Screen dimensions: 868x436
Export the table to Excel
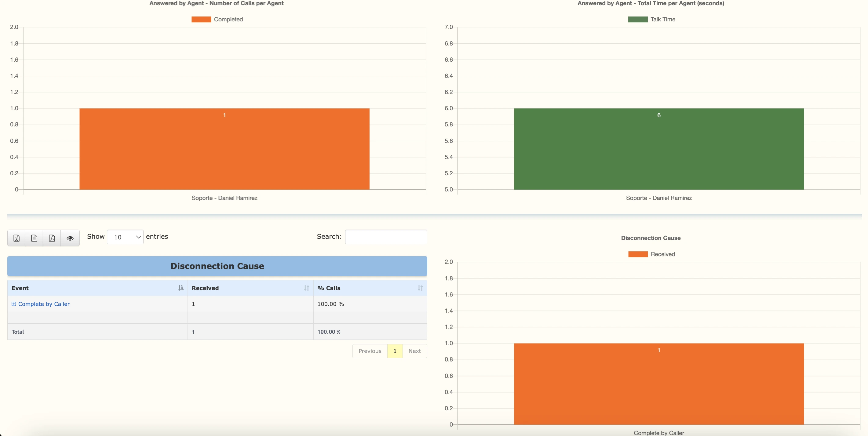click(16, 238)
